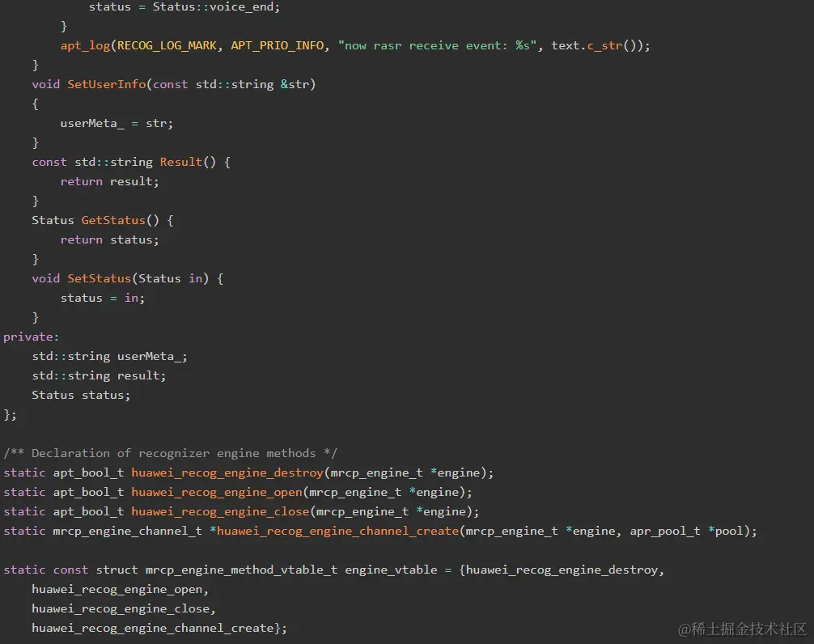Image resolution: width=814 pixels, height=644 pixels.
Task: Click the apt_log function call
Action: pos(86,45)
